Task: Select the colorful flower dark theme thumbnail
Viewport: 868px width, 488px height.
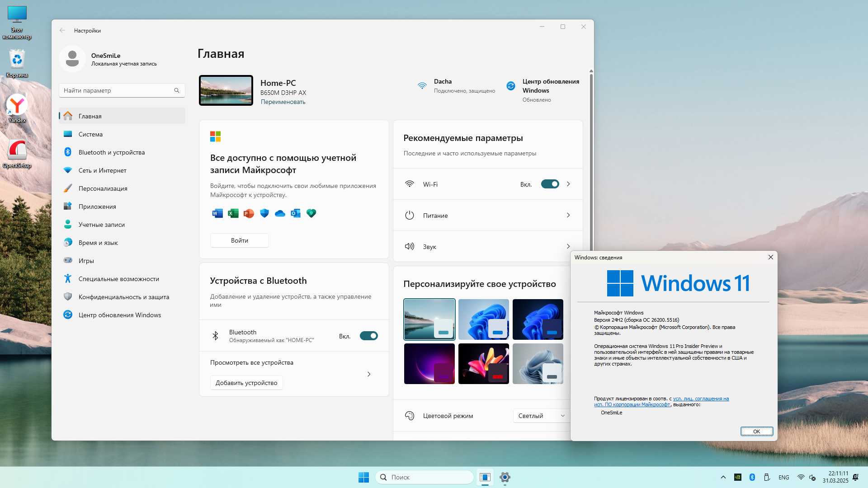Action: pyautogui.click(x=483, y=364)
